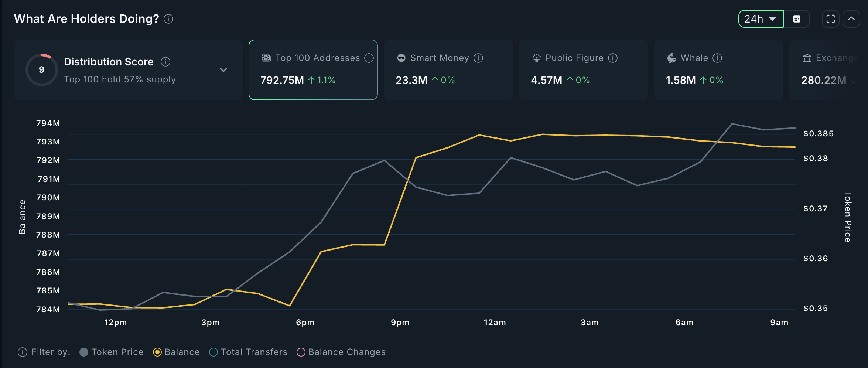Open the What Are Holders Doing info icon
Viewport: 868px width, 368px height.
[168, 19]
